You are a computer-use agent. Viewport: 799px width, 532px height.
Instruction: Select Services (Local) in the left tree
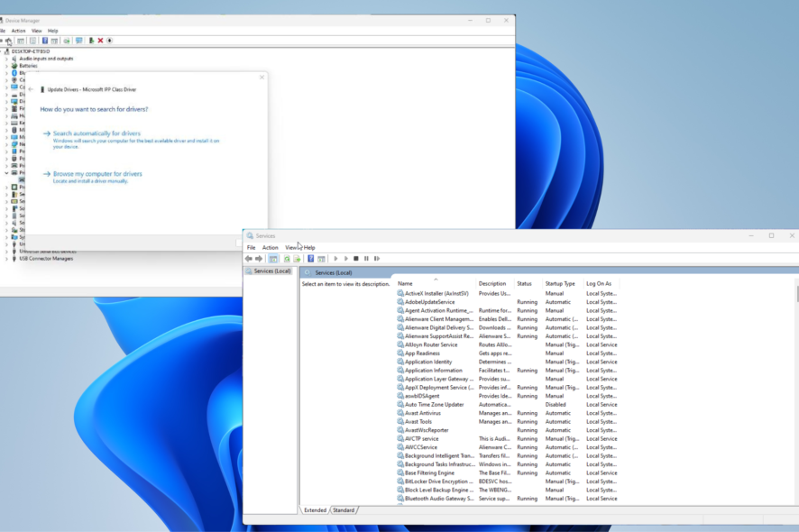click(x=269, y=271)
